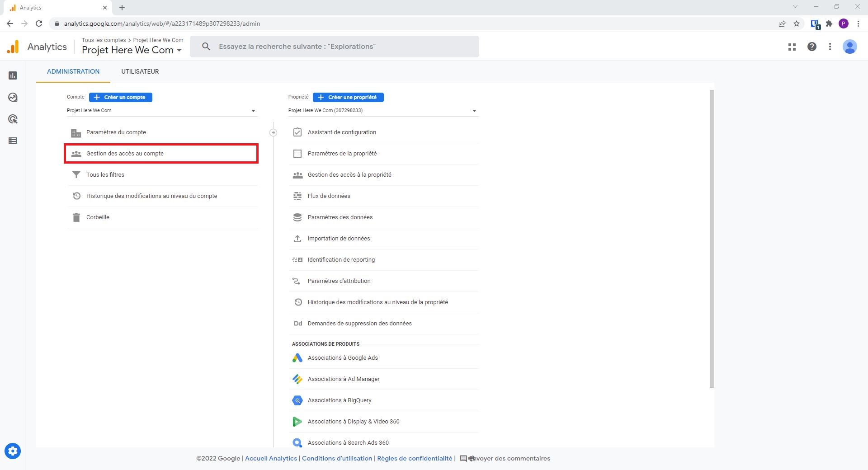
Task: Click the Créer une propriété button
Action: tap(348, 97)
